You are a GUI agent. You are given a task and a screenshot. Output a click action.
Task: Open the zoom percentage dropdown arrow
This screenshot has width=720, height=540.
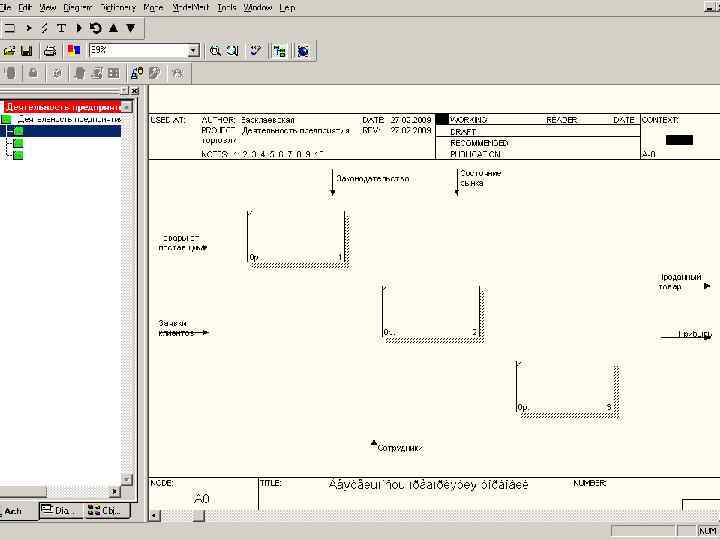click(194, 51)
